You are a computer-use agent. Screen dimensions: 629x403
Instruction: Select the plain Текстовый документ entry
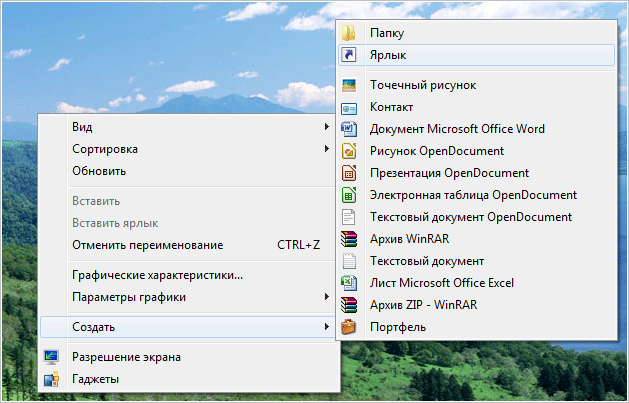tap(477, 261)
